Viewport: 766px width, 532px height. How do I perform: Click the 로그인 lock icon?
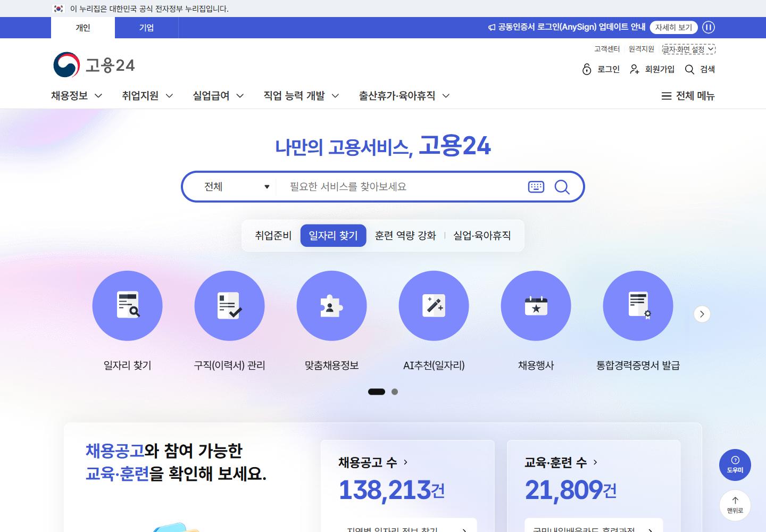click(587, 69)
